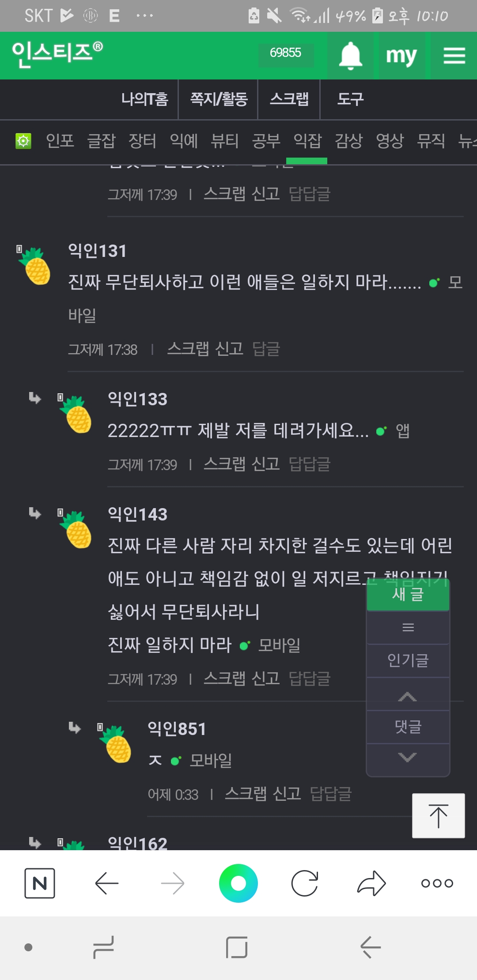Switch to the 쪽지/활동 tab

point(219,99)
